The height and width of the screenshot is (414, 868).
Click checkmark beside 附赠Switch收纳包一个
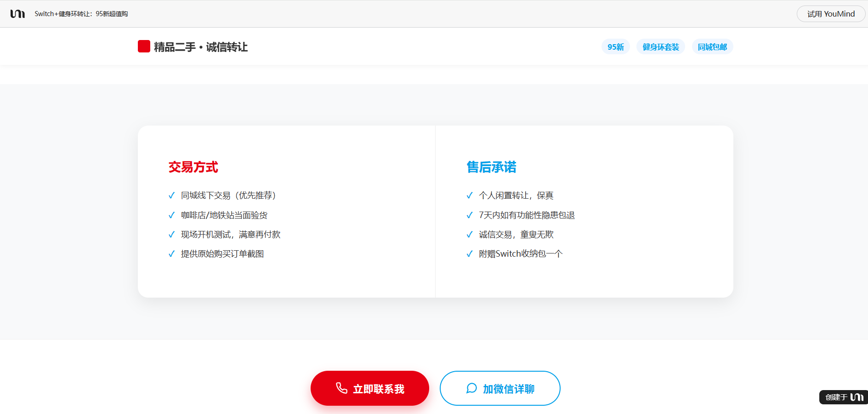tap(469, 254)
